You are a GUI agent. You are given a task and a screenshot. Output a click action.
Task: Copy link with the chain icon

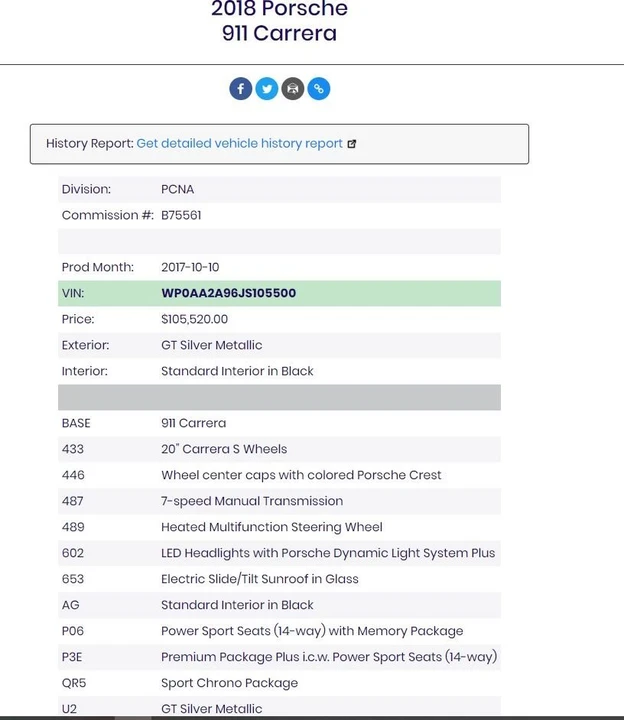point(319,89)
